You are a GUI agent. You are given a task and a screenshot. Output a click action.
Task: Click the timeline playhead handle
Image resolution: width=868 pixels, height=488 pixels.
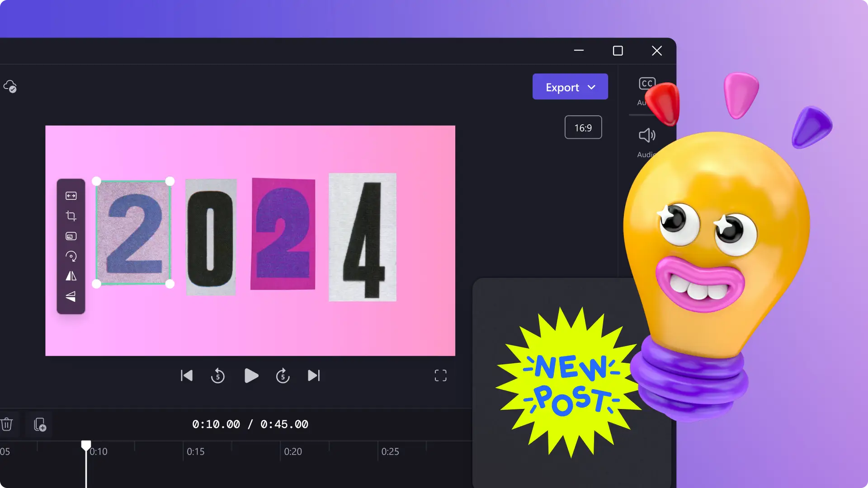86,446
